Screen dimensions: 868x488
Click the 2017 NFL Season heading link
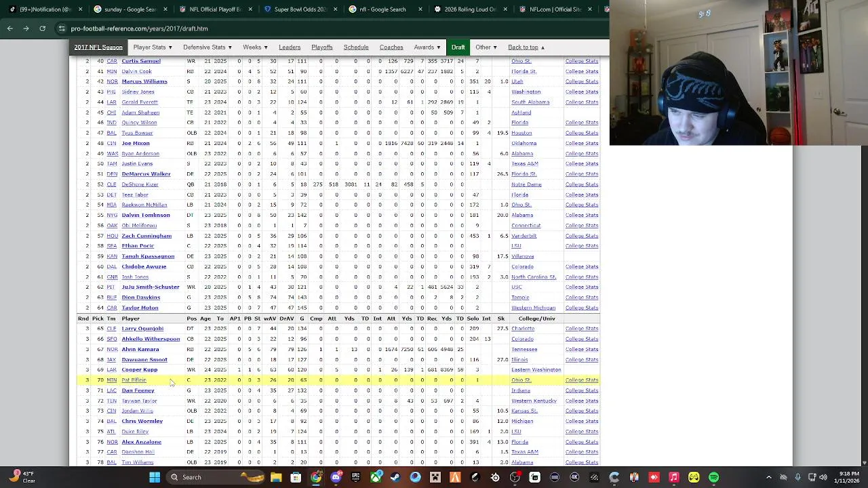coord(98,47)
